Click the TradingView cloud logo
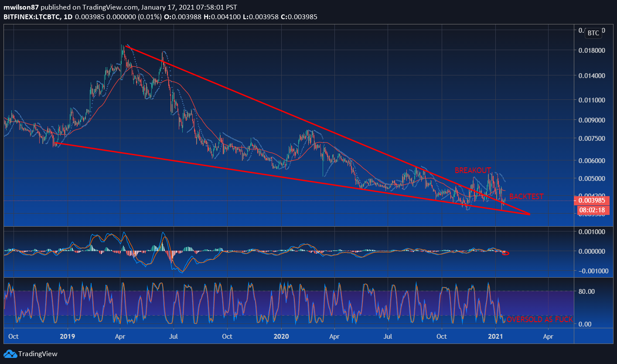Image resolution: width=617 pixels, height=364 pixels. click(10, 354)
